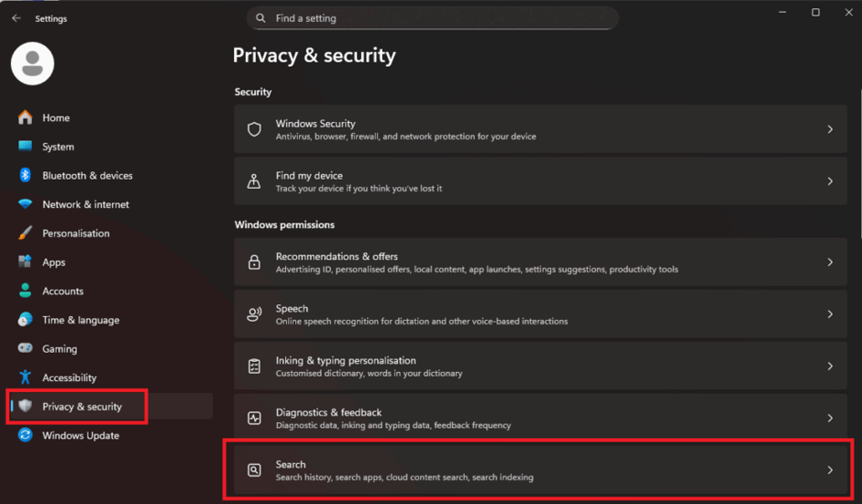This screenshot has width=862, height=504.
Task: Open Accessibility settings section
Action: pyautogui.click(x=110, y=377)
